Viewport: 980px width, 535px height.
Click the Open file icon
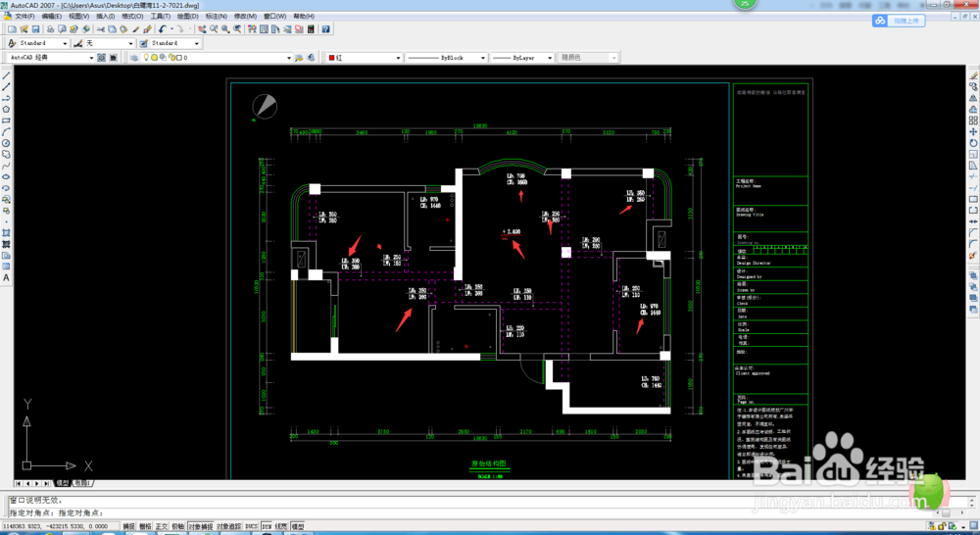[24, 29]
